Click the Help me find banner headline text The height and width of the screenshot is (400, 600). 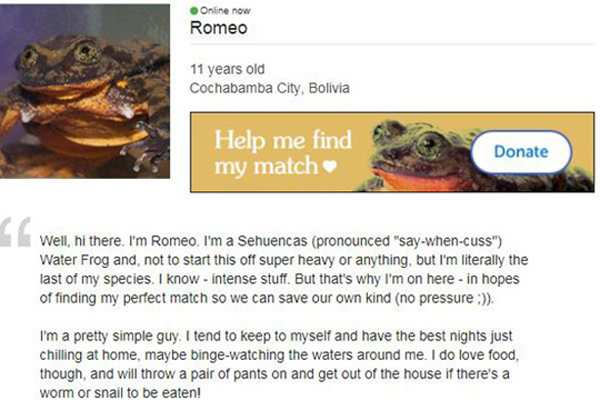coord(283,153)
